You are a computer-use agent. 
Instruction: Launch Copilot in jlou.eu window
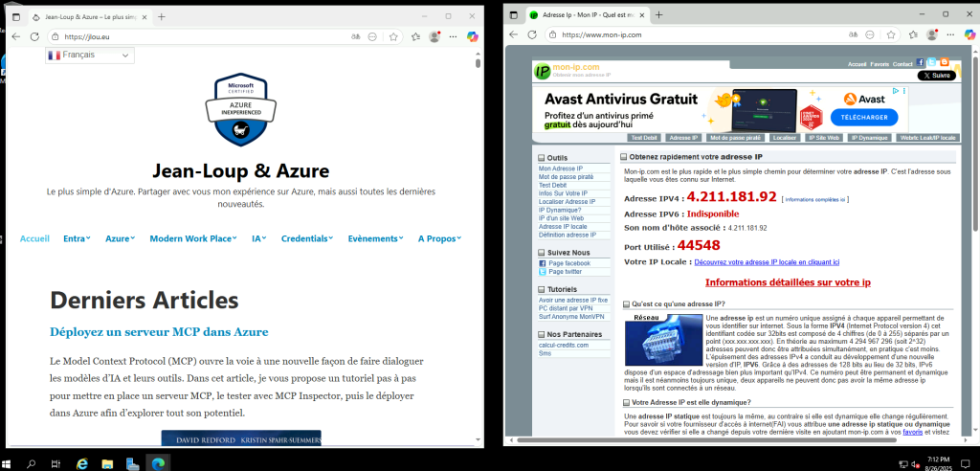click(x=473, y=37)
